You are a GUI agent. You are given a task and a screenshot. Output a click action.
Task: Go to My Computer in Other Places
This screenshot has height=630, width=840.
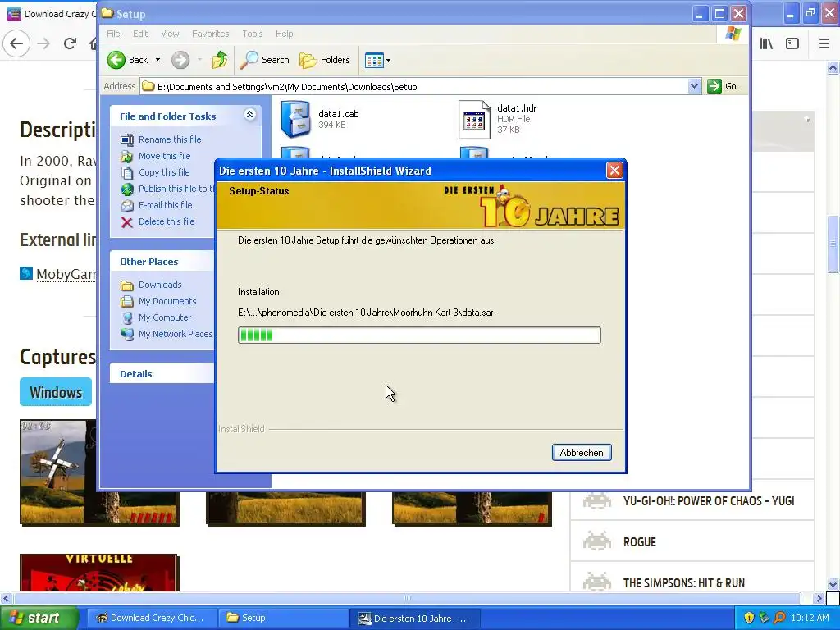click(164, 317)
